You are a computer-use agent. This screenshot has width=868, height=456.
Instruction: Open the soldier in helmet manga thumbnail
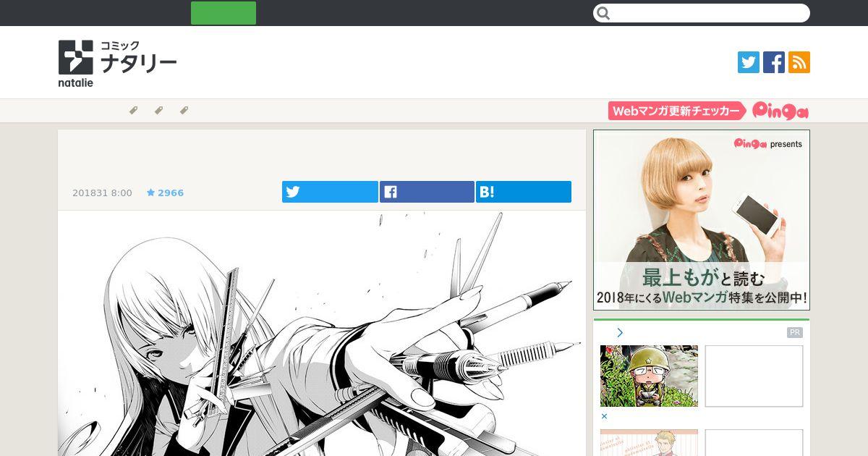649,376
